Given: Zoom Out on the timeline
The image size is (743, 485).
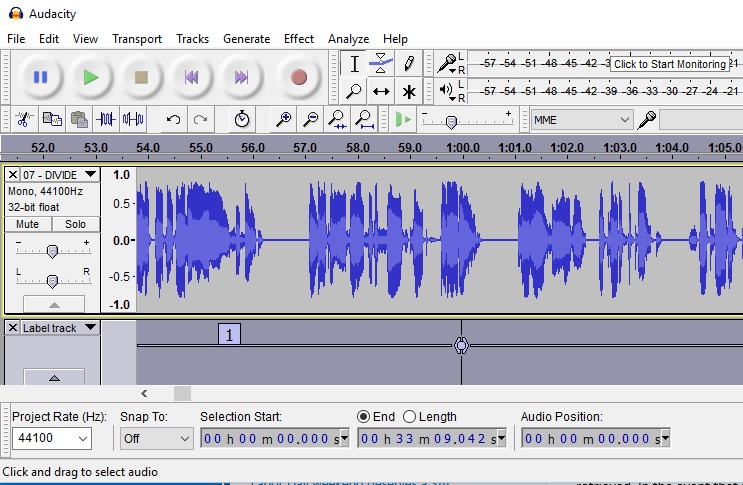Looking at the screenshot, I should (310, 119).
